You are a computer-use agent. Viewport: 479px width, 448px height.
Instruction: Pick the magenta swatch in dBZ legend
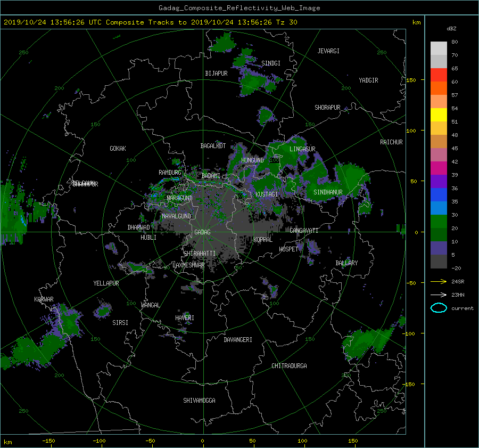click(x=439, y=168)
